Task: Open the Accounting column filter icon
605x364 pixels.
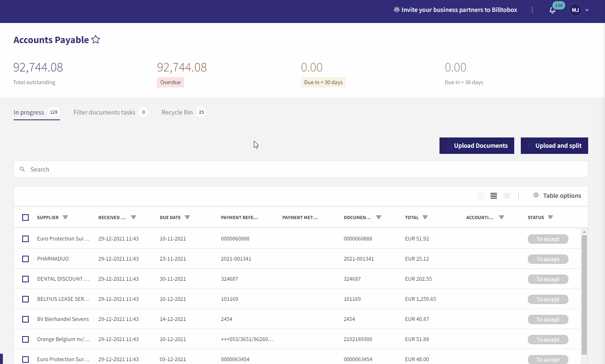Action: [x=501, y=217]
